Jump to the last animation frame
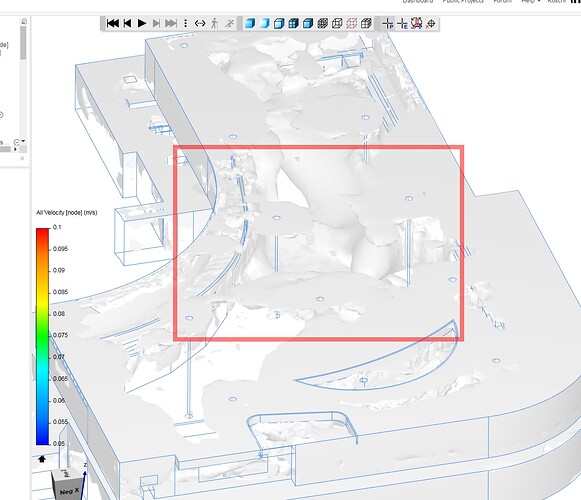This screenshot has height=500, width=581. [171, 23]
